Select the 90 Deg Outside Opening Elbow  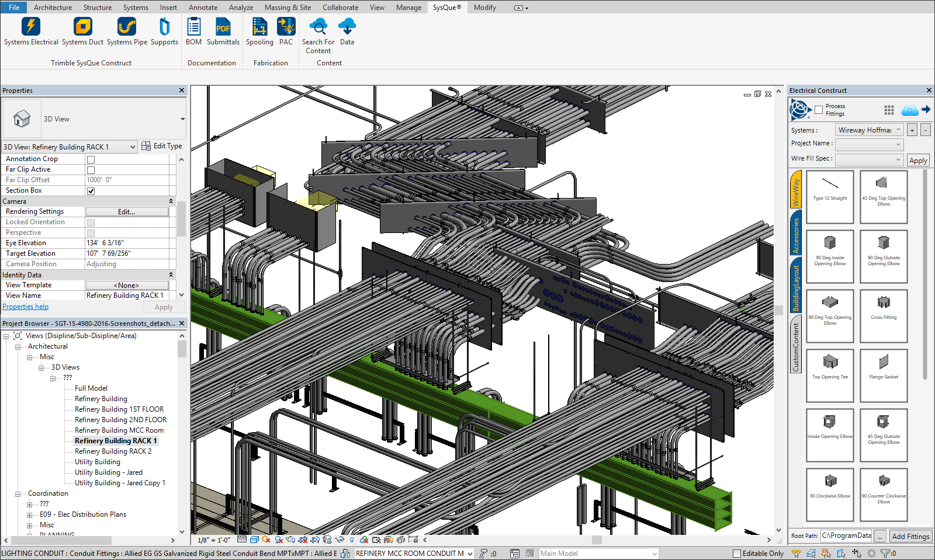884,256
